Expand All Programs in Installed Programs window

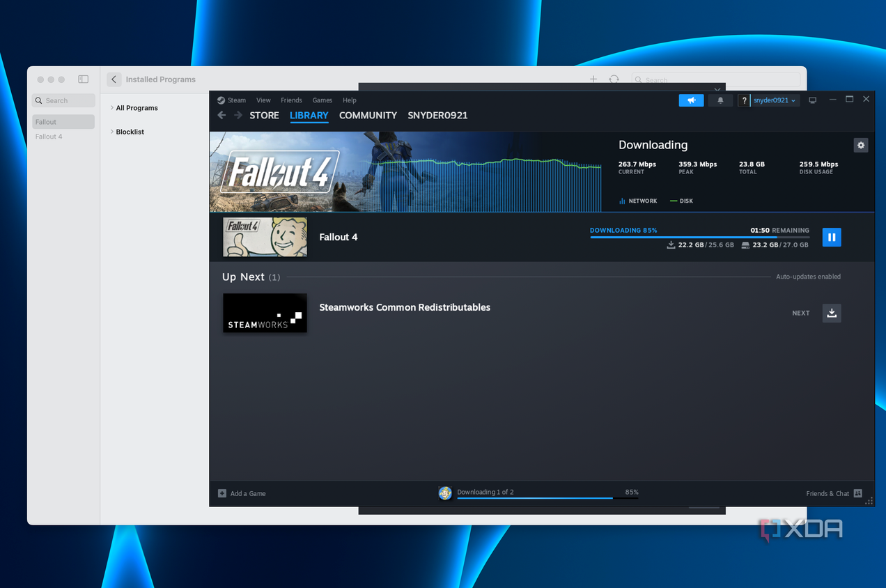click(112, 108)
